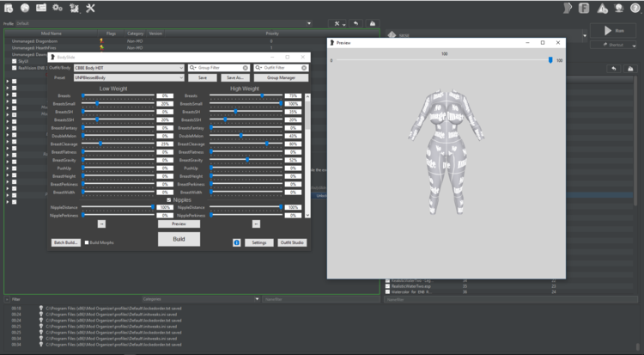Click the Group Filter input field

220,68
